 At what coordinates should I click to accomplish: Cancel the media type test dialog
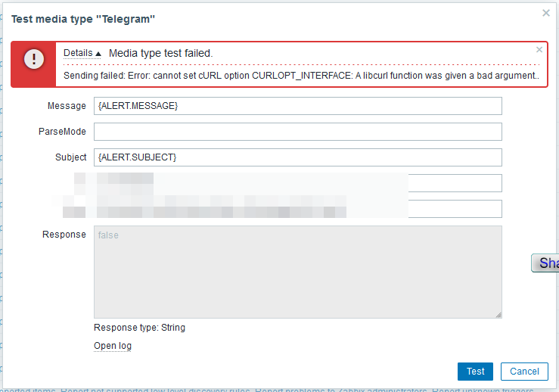point(524,372)
